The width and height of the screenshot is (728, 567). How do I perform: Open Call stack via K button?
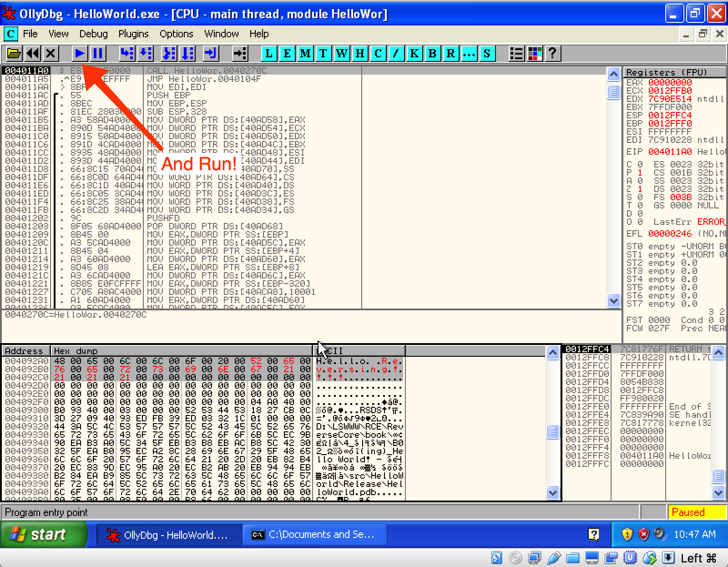414,54
